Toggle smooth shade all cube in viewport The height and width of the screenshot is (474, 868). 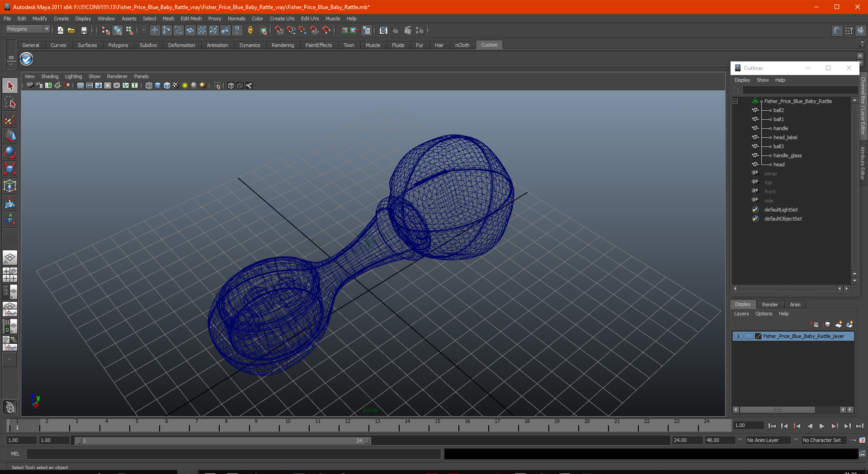158,85
